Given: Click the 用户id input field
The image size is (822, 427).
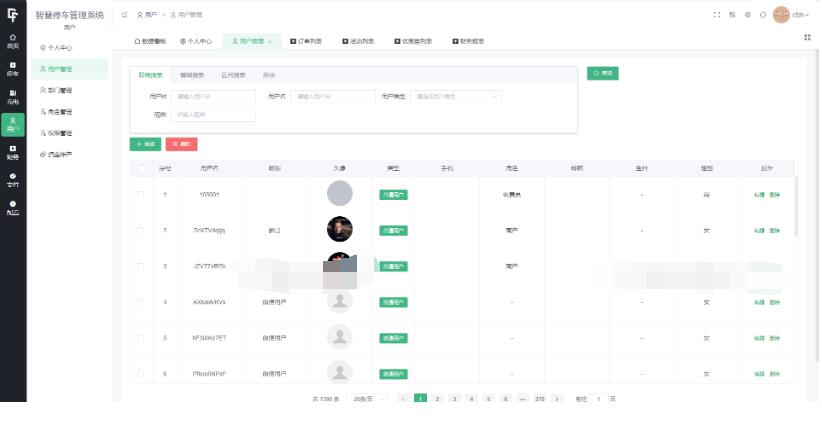Looking at the screenshot, I should 213,96.
